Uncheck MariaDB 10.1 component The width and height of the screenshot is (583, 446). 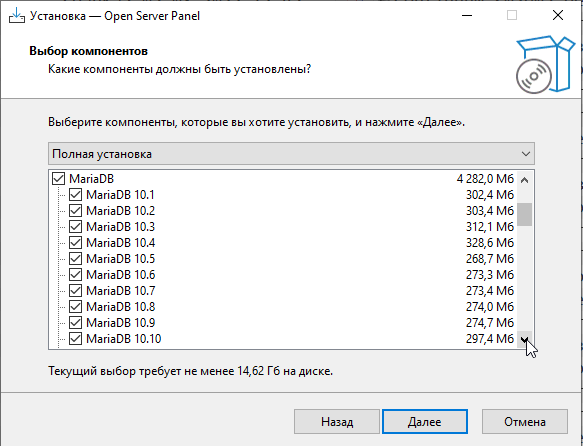[x=75, y=195]
